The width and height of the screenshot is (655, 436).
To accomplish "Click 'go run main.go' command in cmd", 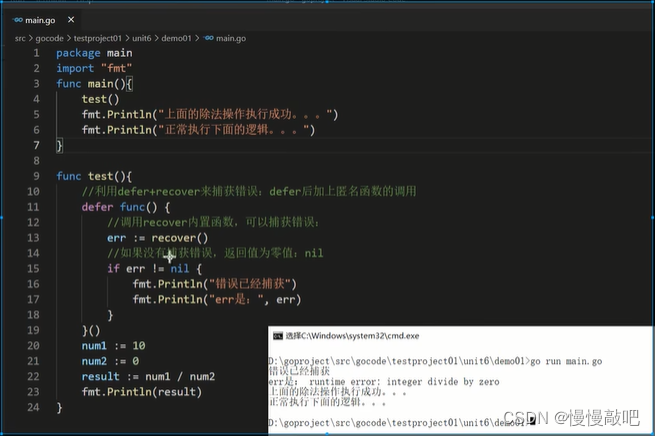I will 566,361.
